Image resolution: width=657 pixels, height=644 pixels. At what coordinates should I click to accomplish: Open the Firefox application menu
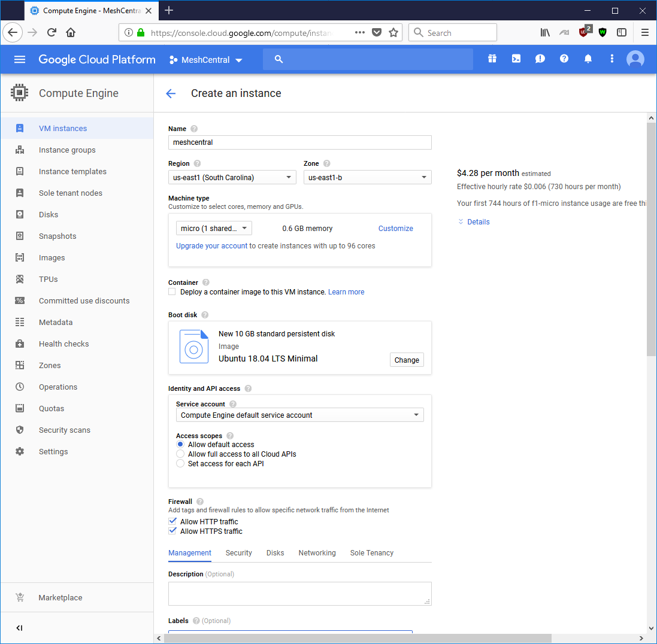645,33
